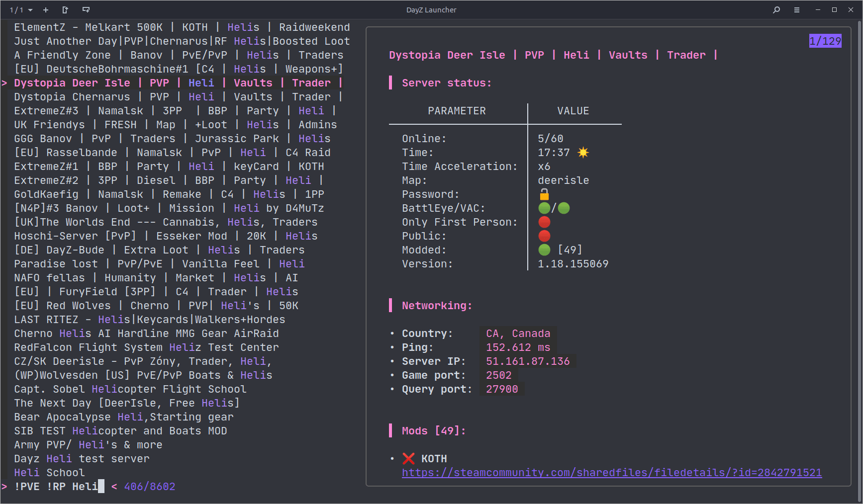Click the red Only First Person indicator
Image resolution: width=863 pixels, height=504 pixels.
[544, 222]
